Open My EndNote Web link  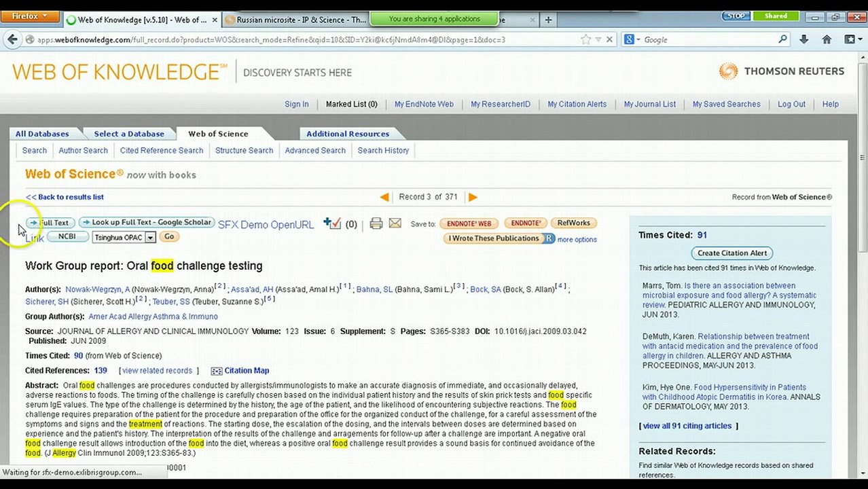424,104
